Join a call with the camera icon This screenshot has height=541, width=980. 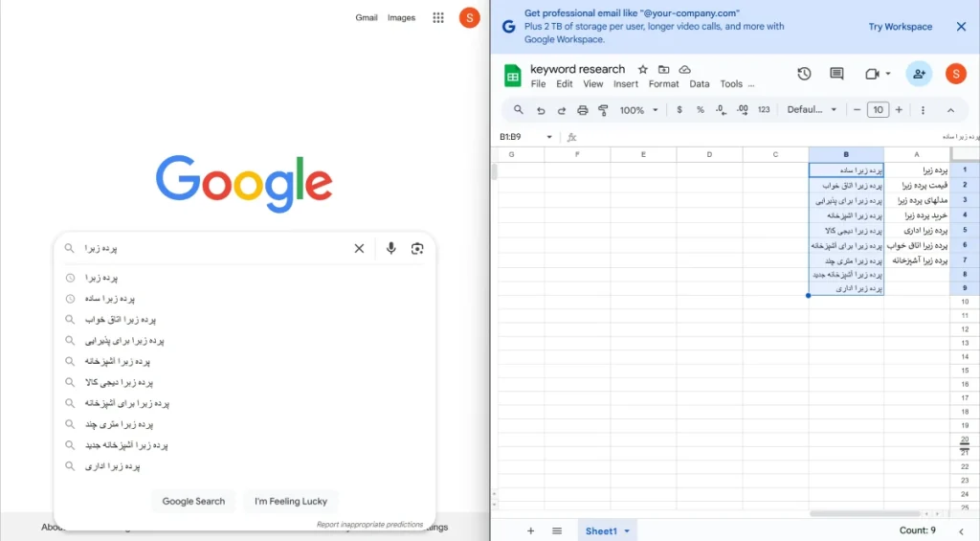(x=872, y=74)
